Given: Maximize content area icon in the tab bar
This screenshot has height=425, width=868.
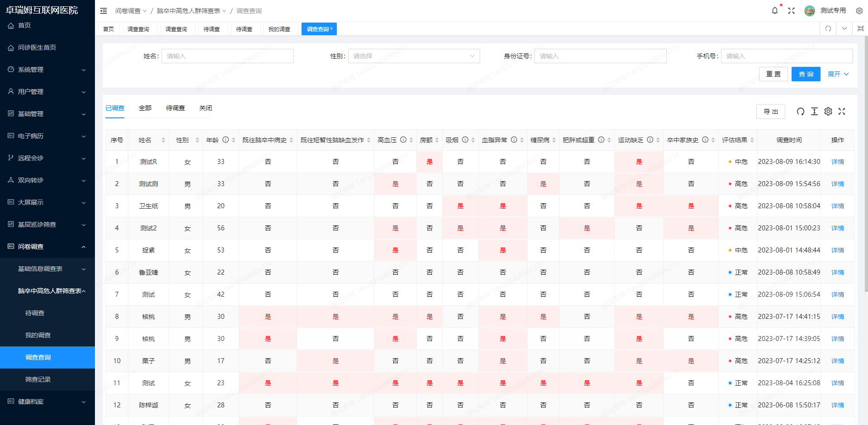Looking at the screenshot, I should click(860, 28).
